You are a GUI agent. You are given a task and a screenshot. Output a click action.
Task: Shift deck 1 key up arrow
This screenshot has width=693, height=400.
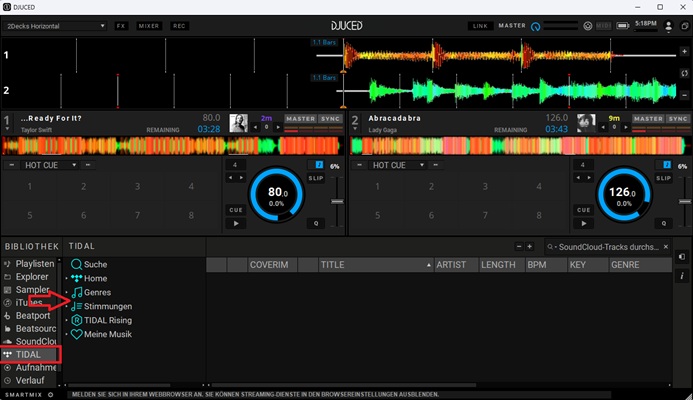pos(278,127)
